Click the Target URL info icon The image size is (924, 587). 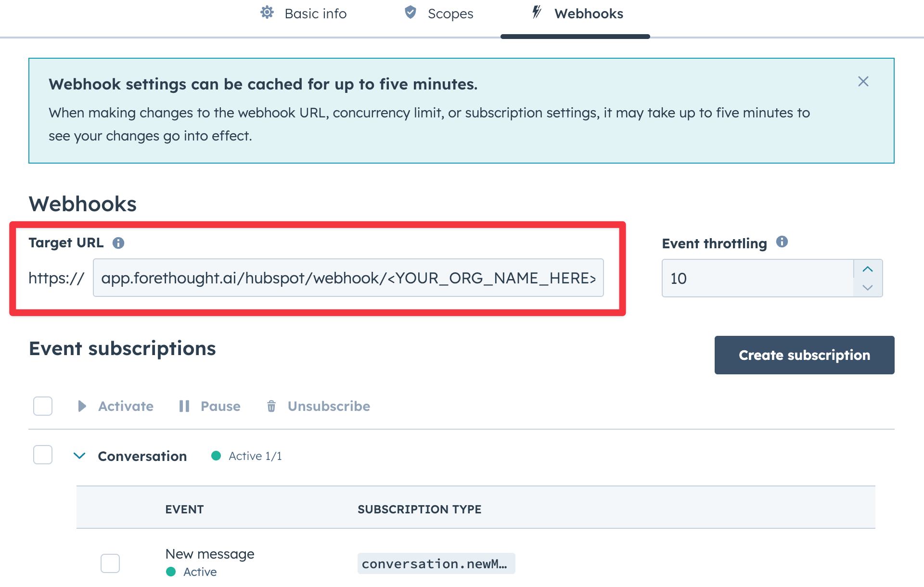(x=118, y=243)
